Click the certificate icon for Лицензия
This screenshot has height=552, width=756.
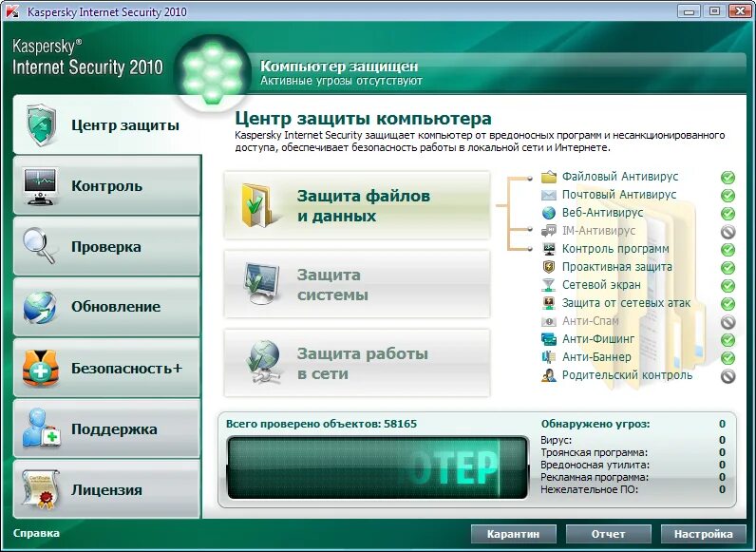click(41, 489)
